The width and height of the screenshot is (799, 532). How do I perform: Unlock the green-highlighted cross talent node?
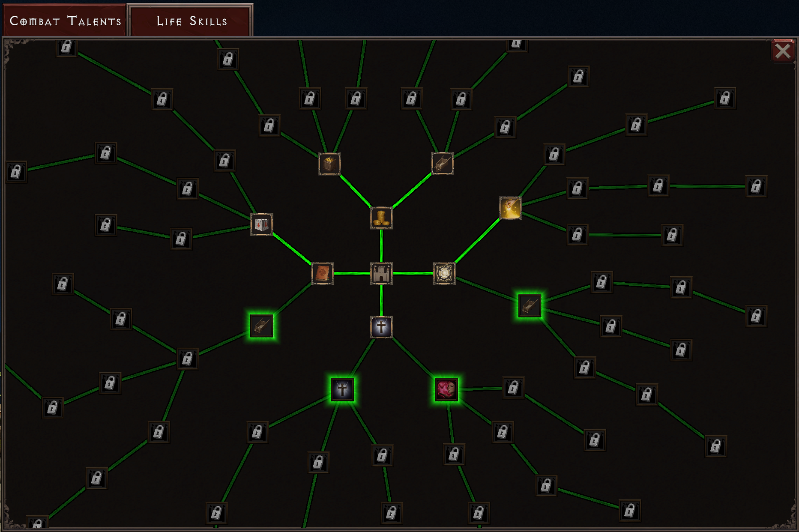[342, 389]
